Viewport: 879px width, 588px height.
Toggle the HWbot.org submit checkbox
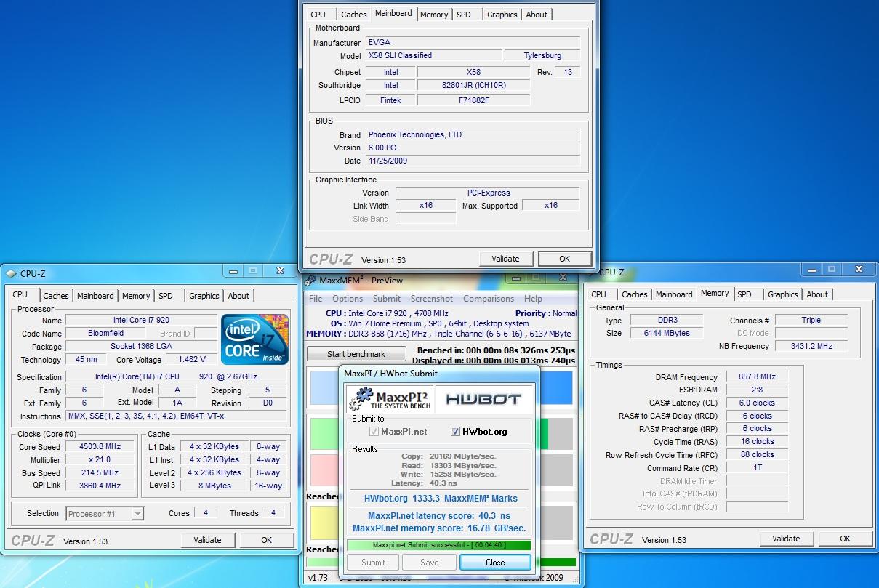pos(456,431)
